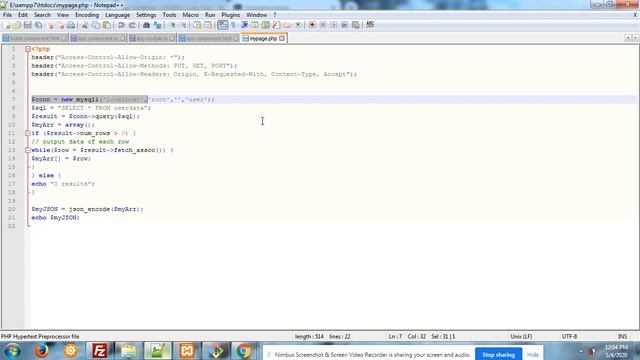Switch to the mypage.php tab
This screenshot has height=360, width=640.
point(263,38)
